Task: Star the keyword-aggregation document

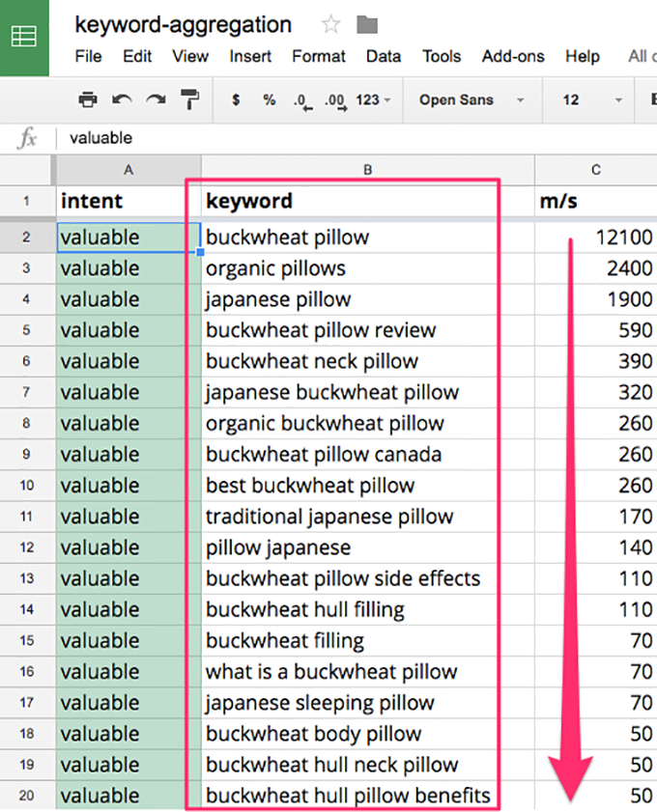Action: click(x=330, y=24)
